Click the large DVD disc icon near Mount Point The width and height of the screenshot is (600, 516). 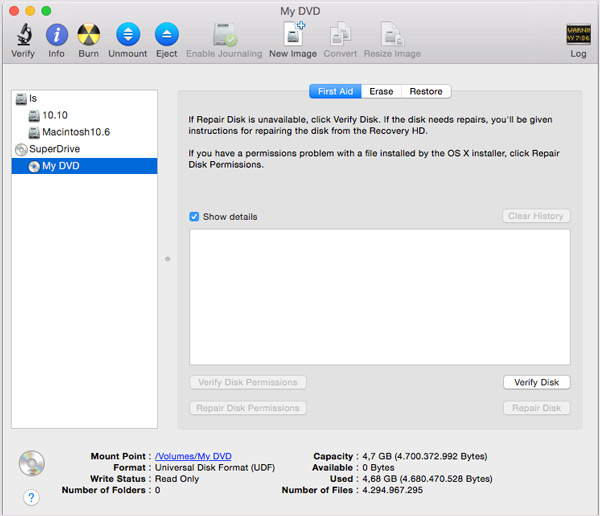coord(32,463)
